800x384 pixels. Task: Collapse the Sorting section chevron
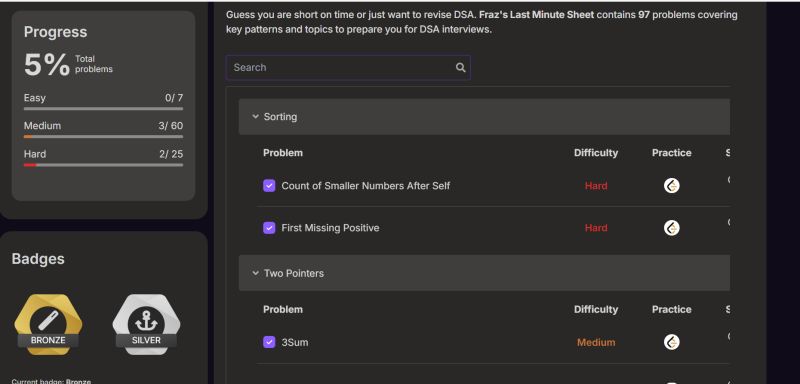click(x=255, y=117)
